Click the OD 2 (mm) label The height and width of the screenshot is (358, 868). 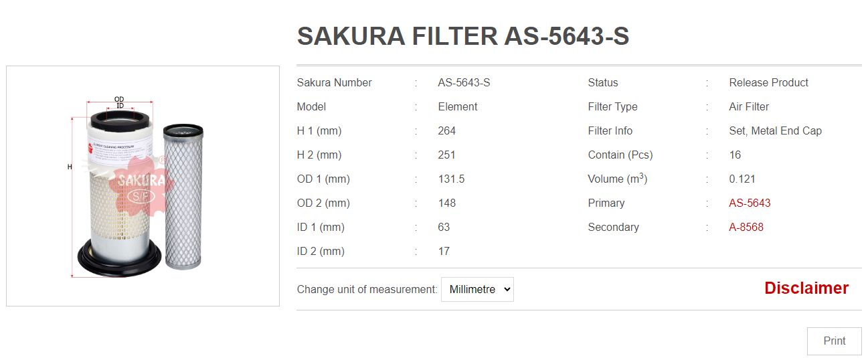[323, 203]
